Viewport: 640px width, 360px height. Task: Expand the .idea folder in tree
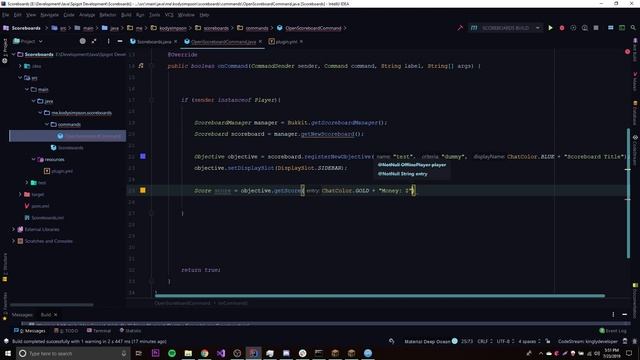coord(20,66)
